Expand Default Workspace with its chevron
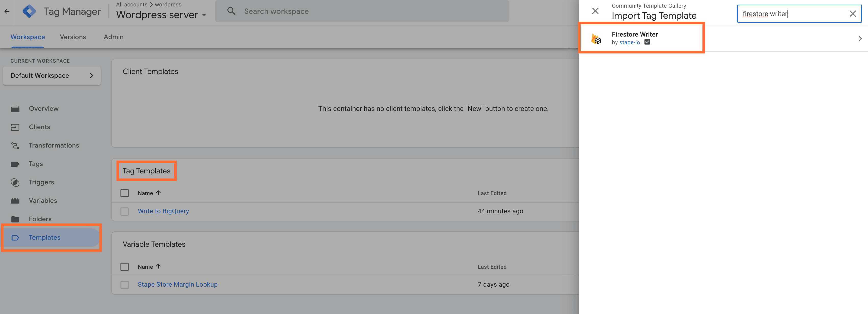Screen dimensions: 868x314 pyautogui.click(x=91, y=75)
